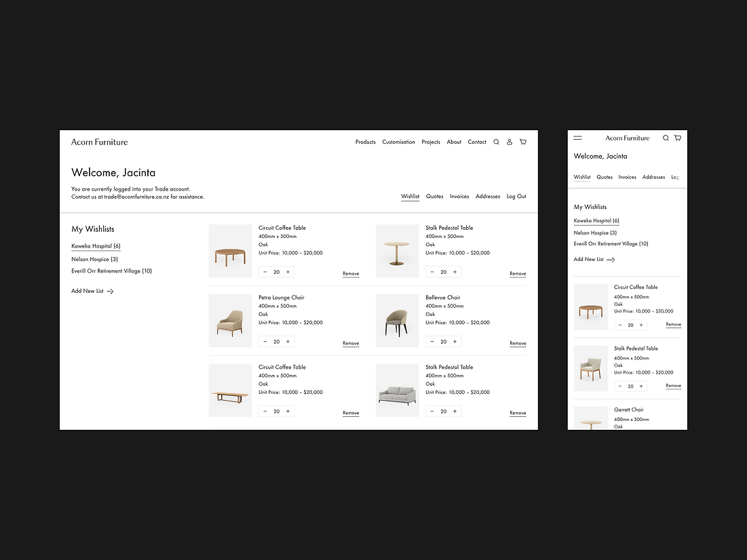Viewport: 747px width, 560px height.
Task: Increase quantity of desktop Stalk Pedestal Table with beige round table
Action: point(455,272)
